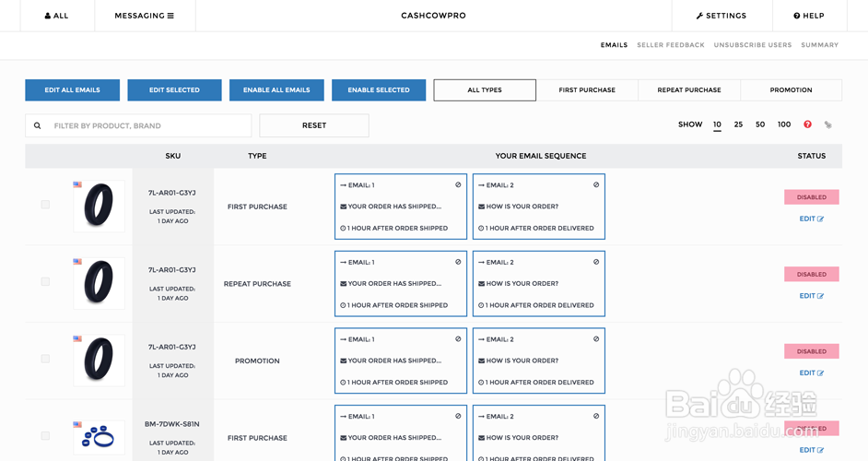
Task: Edit the promotion sequence
Action: [x=812, y=372]
